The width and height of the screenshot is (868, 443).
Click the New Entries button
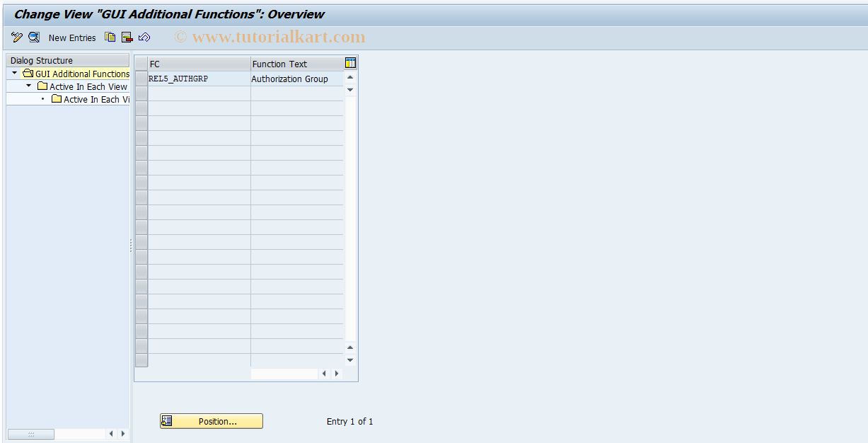(x=72, y=38)
